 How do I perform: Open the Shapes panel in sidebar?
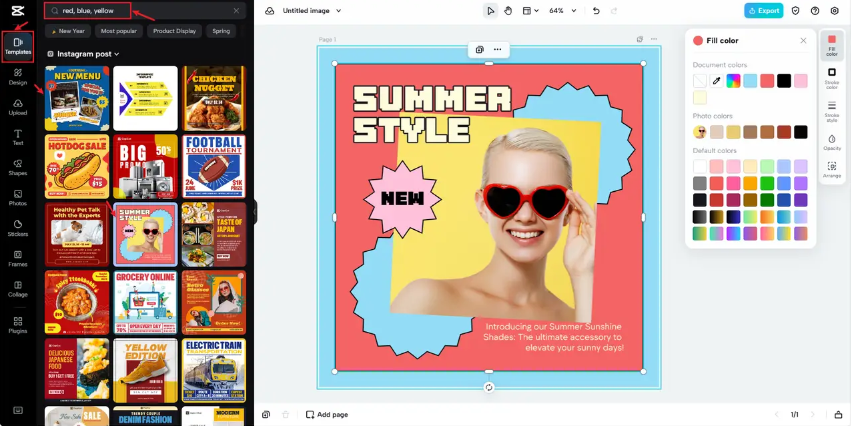(18, 166)
